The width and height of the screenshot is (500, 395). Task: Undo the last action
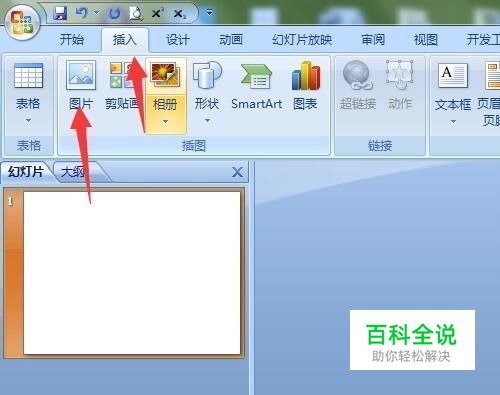tap(82, 13)
